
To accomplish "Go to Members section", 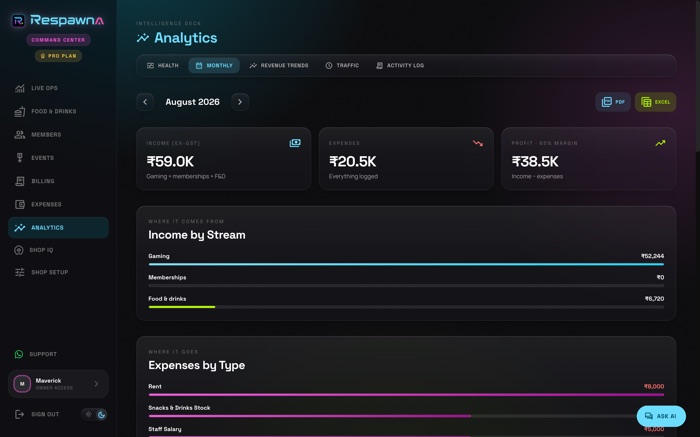I will [x=58, y=134].
